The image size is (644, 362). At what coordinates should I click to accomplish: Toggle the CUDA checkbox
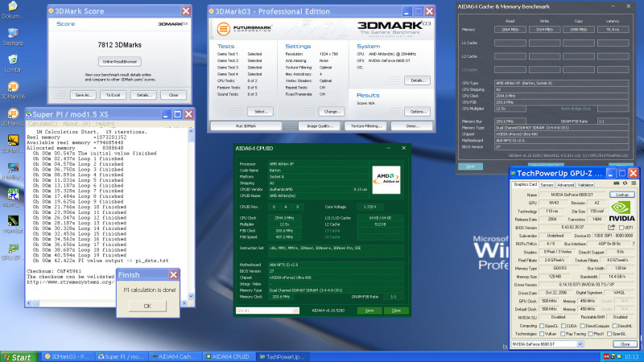tap(563, 326)
